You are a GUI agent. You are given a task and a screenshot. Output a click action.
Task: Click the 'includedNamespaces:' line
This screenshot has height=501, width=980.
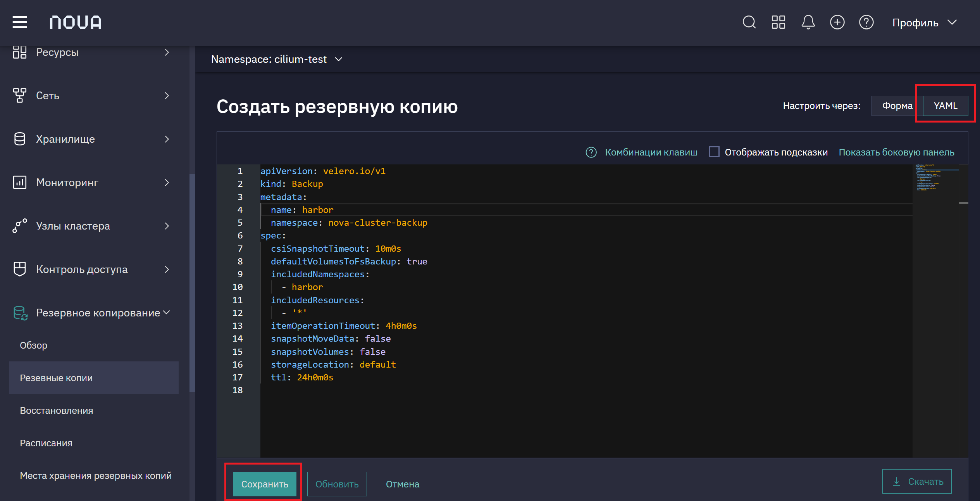click(x=320, y=274)
